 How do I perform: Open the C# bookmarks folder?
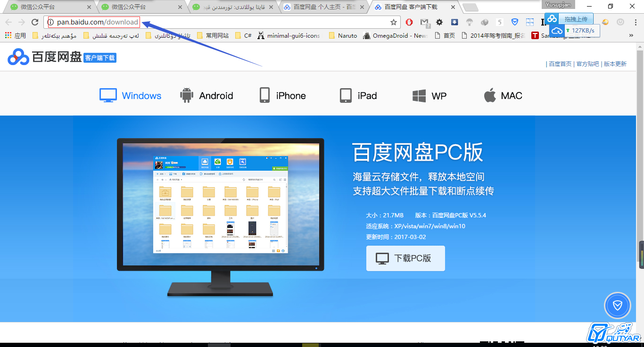tap(243, 35)
